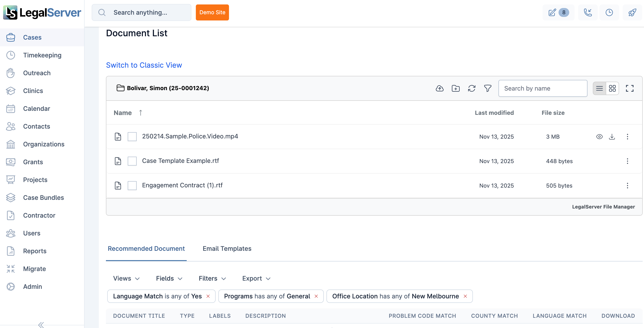Refresh the document file list

tap(472, 88)
